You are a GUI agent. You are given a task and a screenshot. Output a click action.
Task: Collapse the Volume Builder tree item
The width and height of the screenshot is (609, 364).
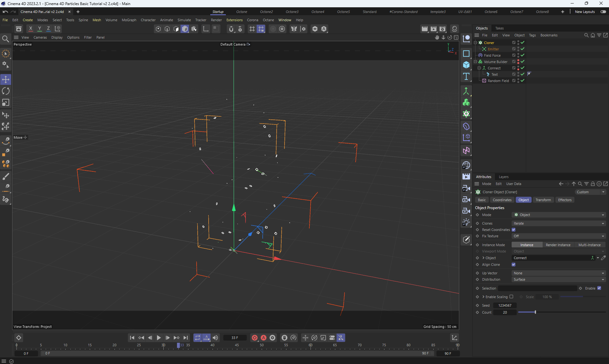tap(475, 62)
